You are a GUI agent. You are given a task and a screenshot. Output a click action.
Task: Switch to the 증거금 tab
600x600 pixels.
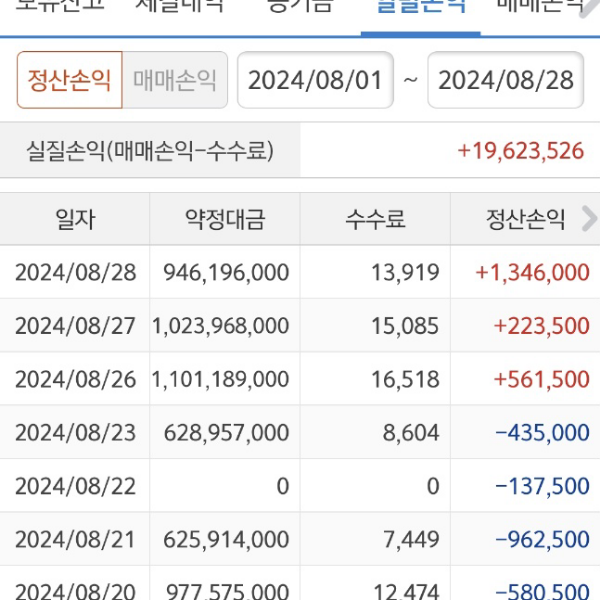tap(300, 6)
